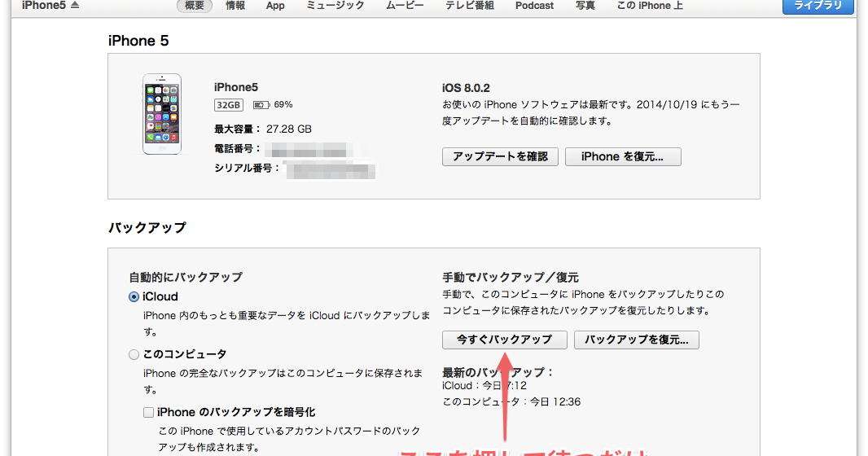Click the シリアル番号 label
The width and height of the screenshot is (868, 456).
point(247,168)
